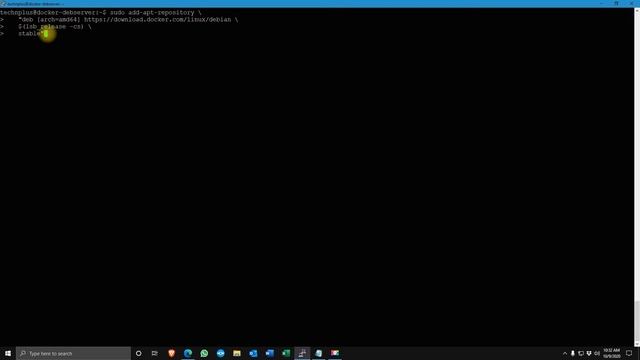This screenshot has width=640, height=360.
Task: Click the scrollbar up arrow
Action: 637,10
